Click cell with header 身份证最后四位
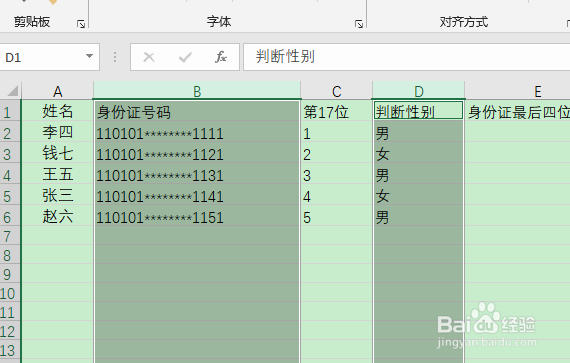This screenshot has width=570, height=363. [518, 111]
